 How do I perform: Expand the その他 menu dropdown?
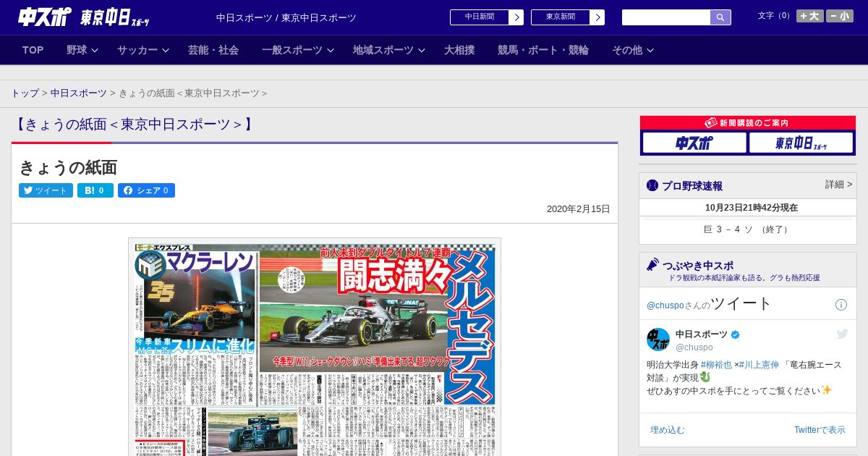(633, 50)
